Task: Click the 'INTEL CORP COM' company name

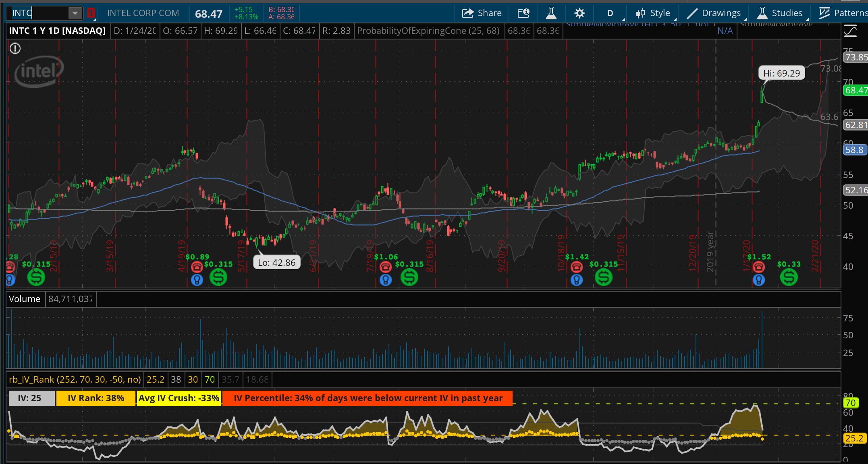Action: (143, 13)
